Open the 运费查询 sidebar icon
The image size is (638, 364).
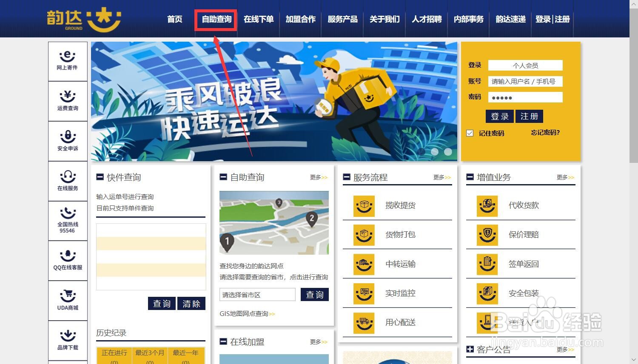click(x=68, y=101)
